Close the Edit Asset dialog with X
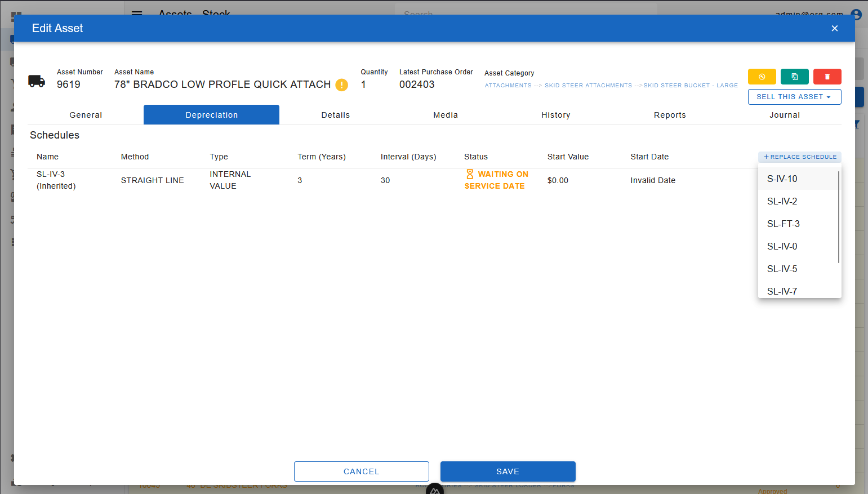The width and height of the screenshot is (868, 494). click(x=834, y=28)
